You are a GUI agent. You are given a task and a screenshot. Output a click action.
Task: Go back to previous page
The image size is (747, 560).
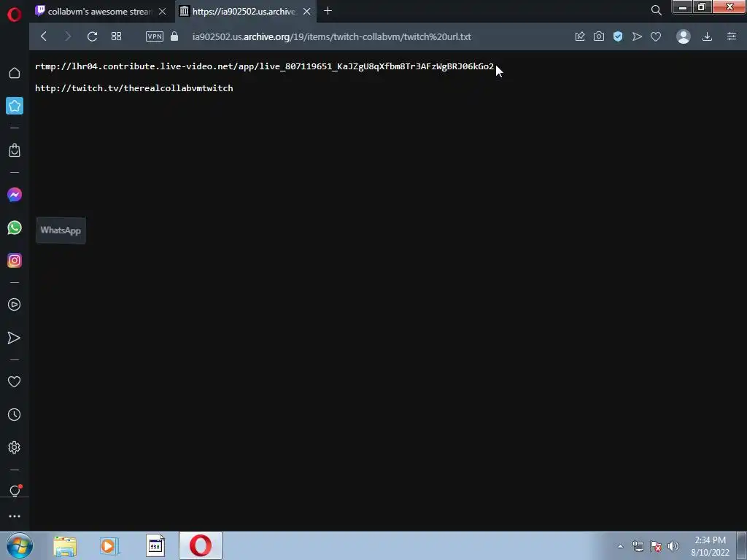click(x=44, y=36)
